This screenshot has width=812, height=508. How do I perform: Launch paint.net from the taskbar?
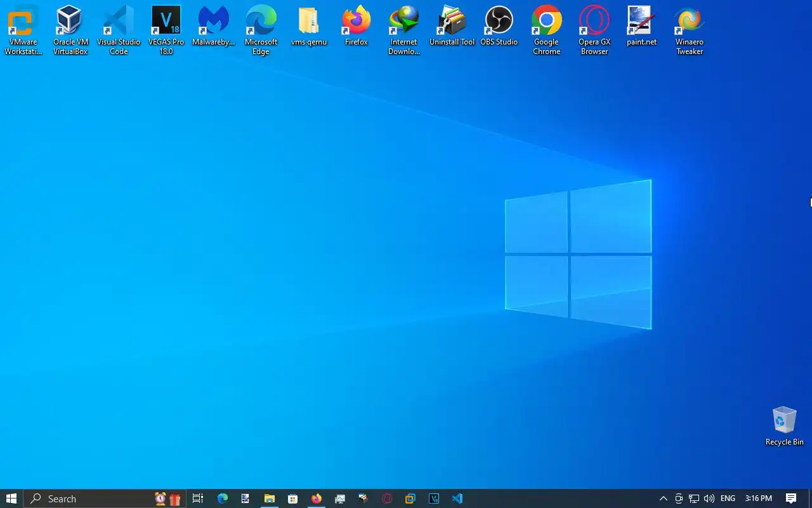246,498
